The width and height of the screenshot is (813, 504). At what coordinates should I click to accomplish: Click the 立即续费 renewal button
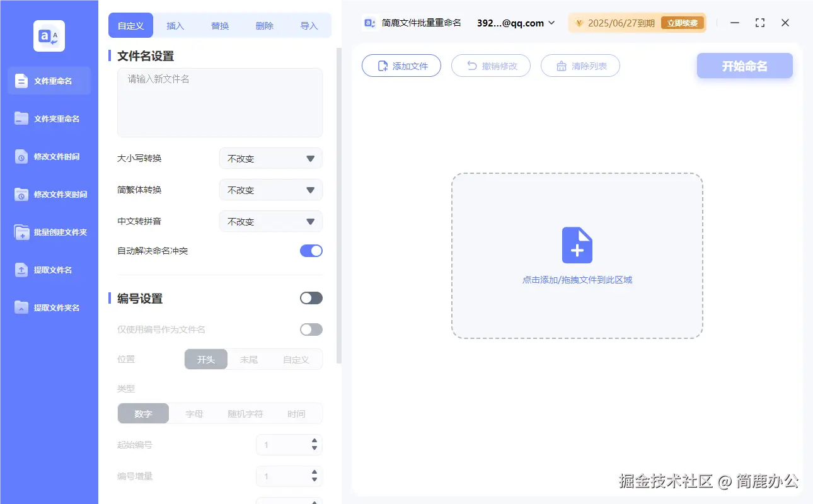pyautogui.click(x=683, y=22)
